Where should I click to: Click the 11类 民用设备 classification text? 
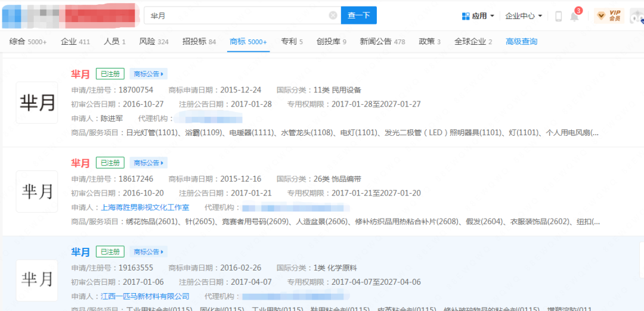click(337, 90)
